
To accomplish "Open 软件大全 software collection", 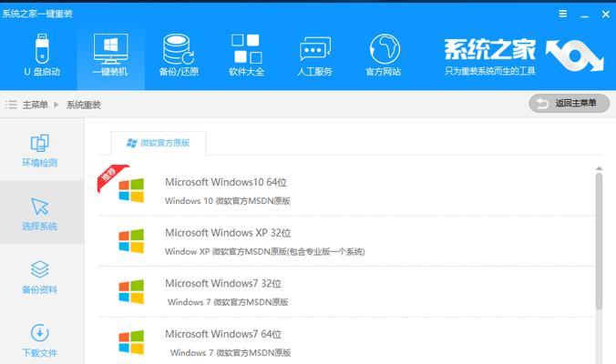I will click(246, 55).
